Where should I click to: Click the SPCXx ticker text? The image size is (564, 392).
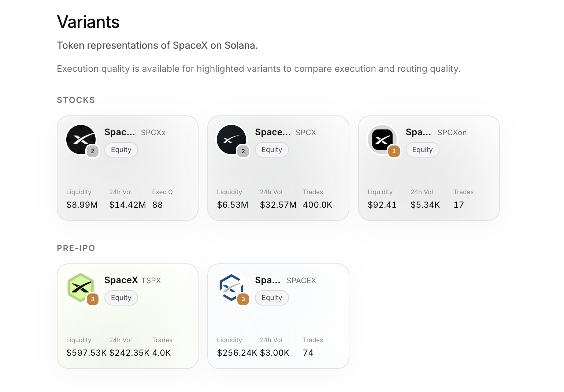click(153, 133)
